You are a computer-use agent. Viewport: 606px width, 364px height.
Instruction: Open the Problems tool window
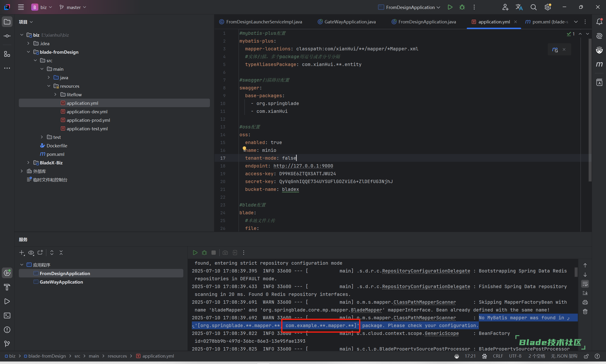(7, 330)
